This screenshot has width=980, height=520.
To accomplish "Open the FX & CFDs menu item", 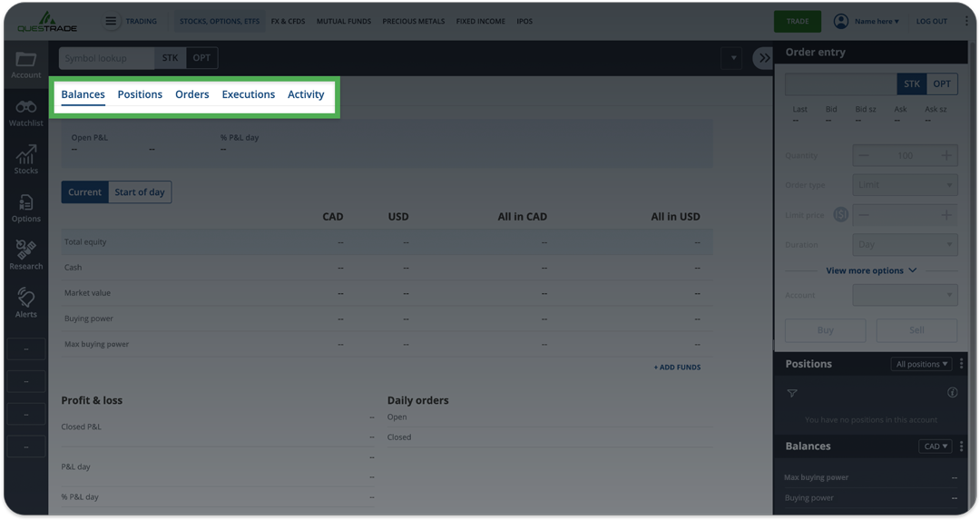I will [x=289, y=21].
